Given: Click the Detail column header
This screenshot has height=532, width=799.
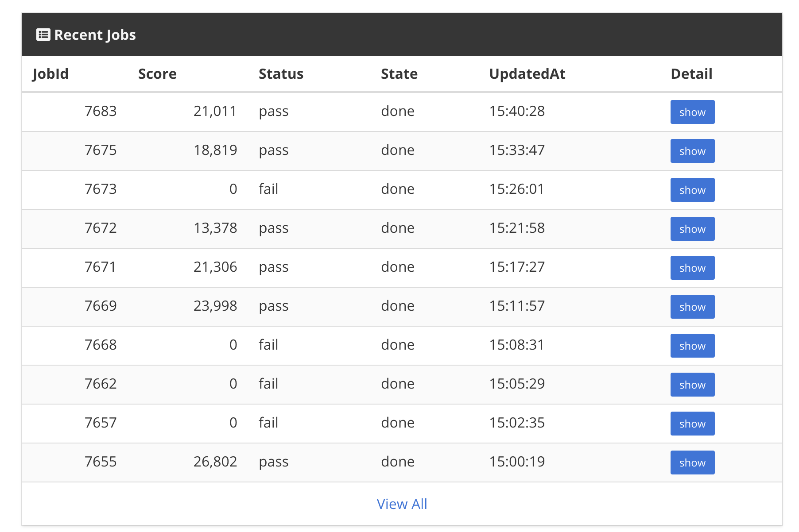Looking at the screenshot, I should point(691,74).
